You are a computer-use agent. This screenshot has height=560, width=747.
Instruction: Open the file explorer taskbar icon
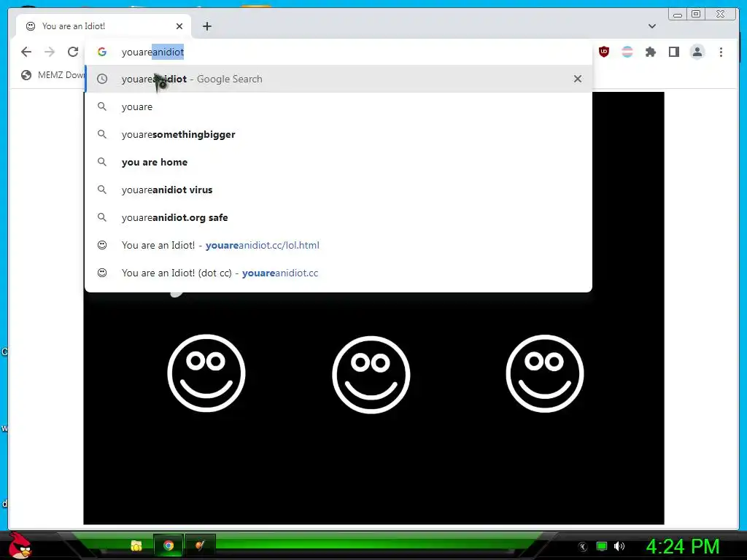pyautogui.click(x=136, y=545)
